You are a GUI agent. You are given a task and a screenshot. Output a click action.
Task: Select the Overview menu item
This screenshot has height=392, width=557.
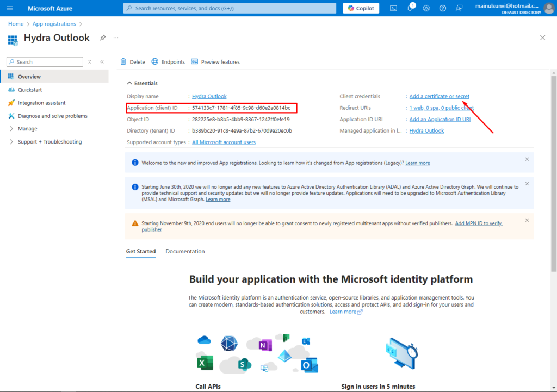[54, 77]
